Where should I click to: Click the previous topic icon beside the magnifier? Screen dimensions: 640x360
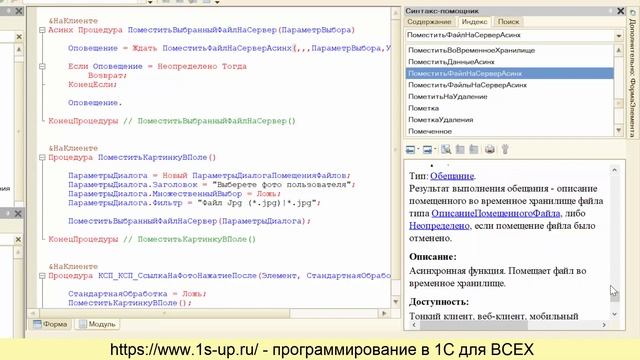click(460, 149)
